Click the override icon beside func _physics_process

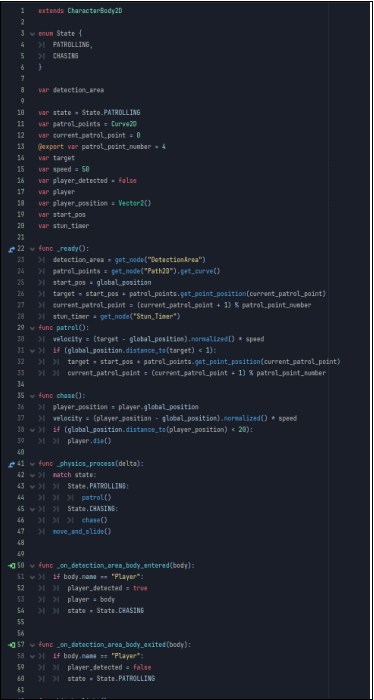click(11, 464)
